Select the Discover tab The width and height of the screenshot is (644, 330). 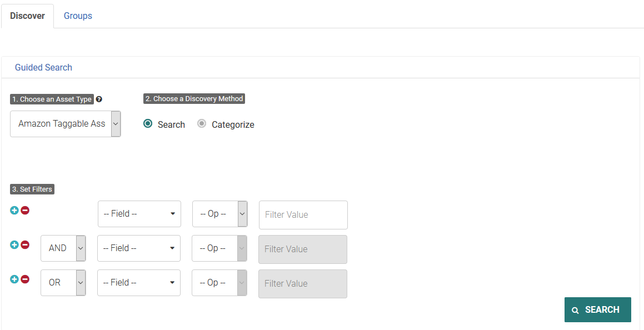pyautogui.click(x=27, y=16)
